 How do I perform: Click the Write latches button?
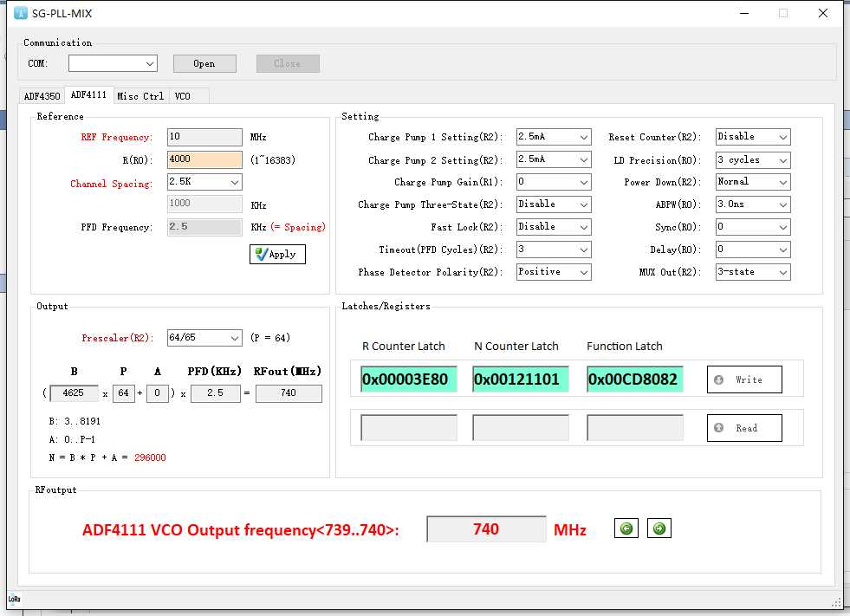tap(744, 379)
